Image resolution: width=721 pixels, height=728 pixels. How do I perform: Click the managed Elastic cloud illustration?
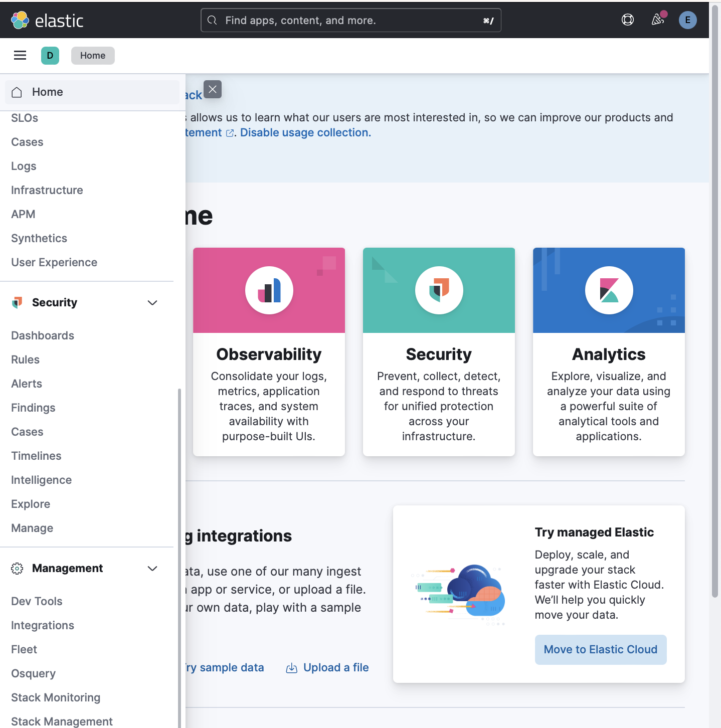pos(458,595)
